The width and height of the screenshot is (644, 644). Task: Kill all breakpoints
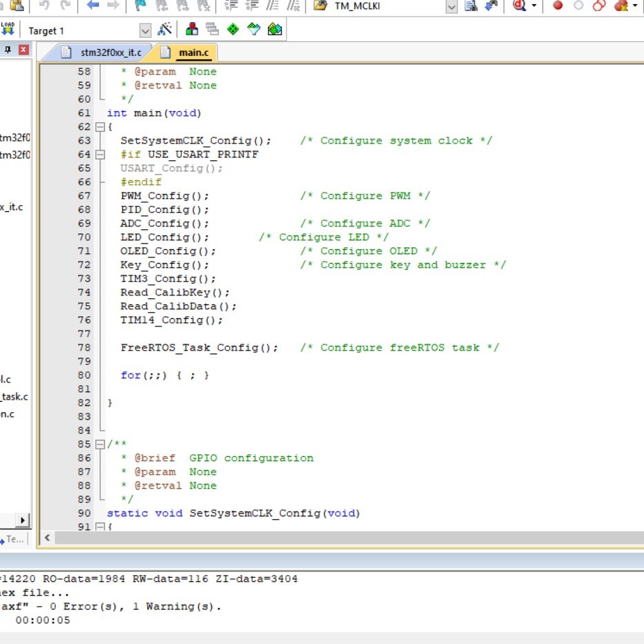click(x=621, y=6)
